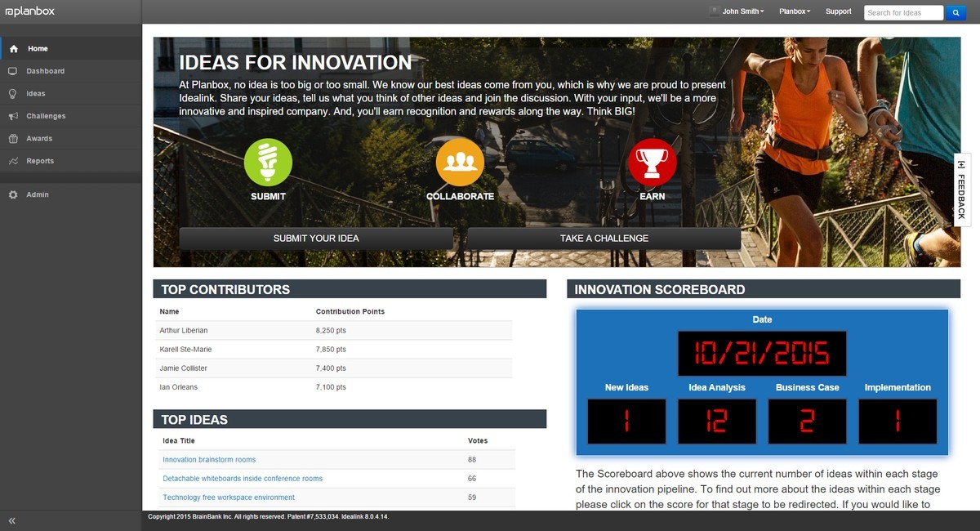Screen dimensions: 980x531
Task: Click the red Earn trophy icon
Action: 653,163
